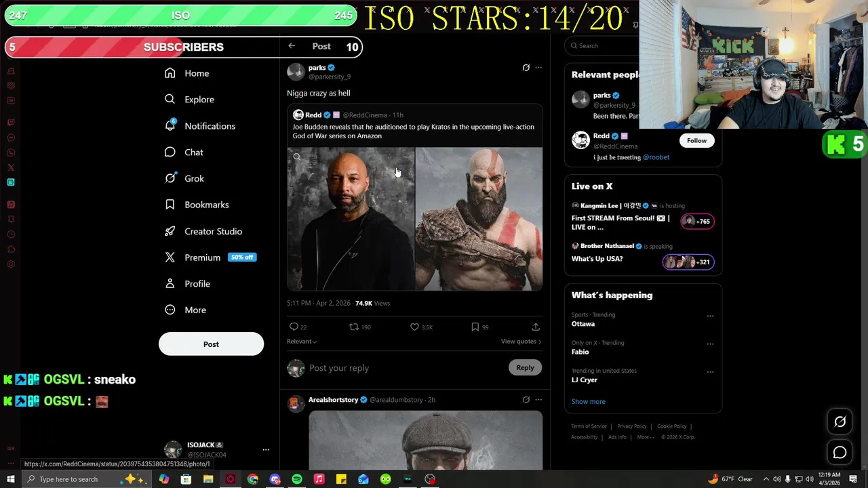Open Chrome from the taskbar
This screenshot has width=868, height=488.
[252, 479]
